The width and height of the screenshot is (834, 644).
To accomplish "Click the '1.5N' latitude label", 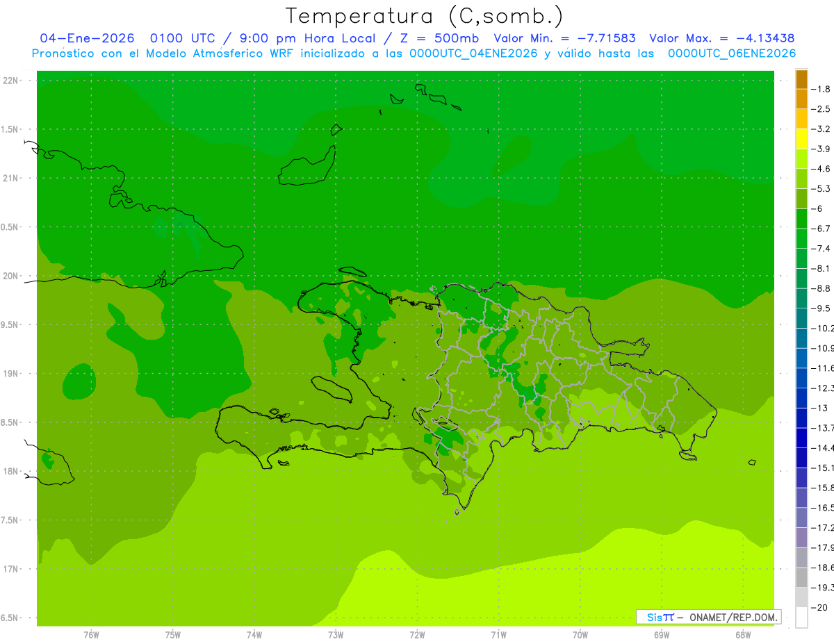I will click(10, 129).
